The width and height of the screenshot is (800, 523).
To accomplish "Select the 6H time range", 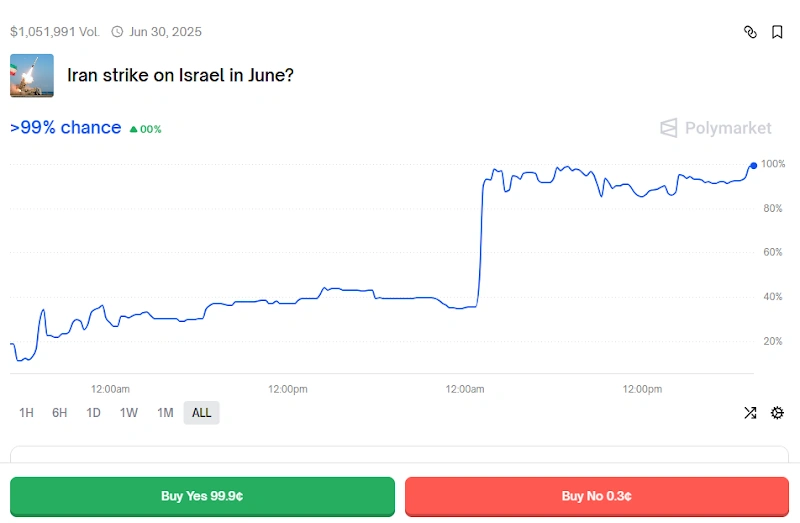I will 60,413.
